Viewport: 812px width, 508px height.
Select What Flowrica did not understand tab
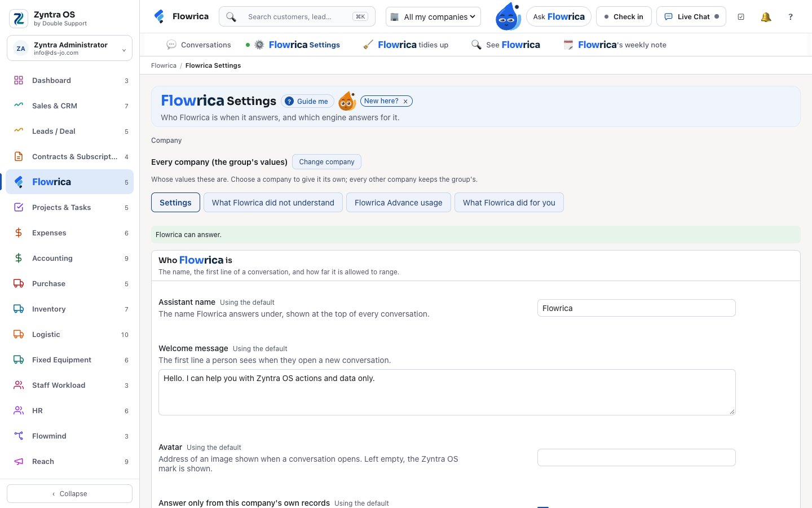click(273, 203)
